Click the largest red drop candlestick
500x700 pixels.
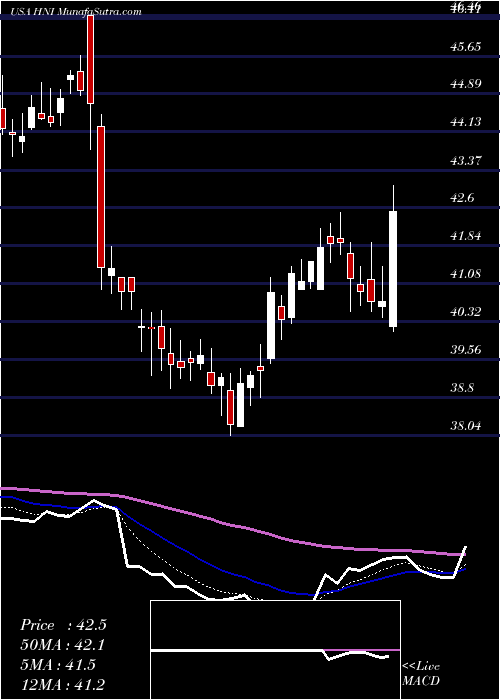101,197
